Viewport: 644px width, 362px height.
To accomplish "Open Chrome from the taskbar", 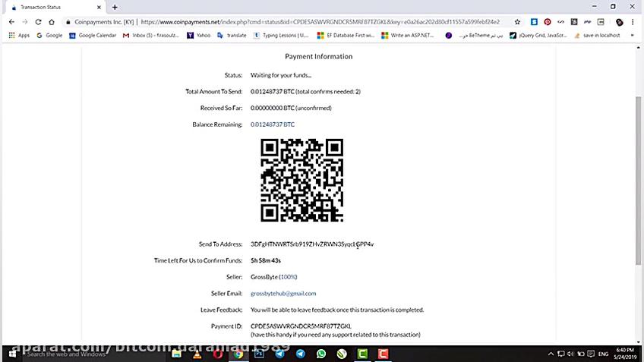I will [238, 354].
